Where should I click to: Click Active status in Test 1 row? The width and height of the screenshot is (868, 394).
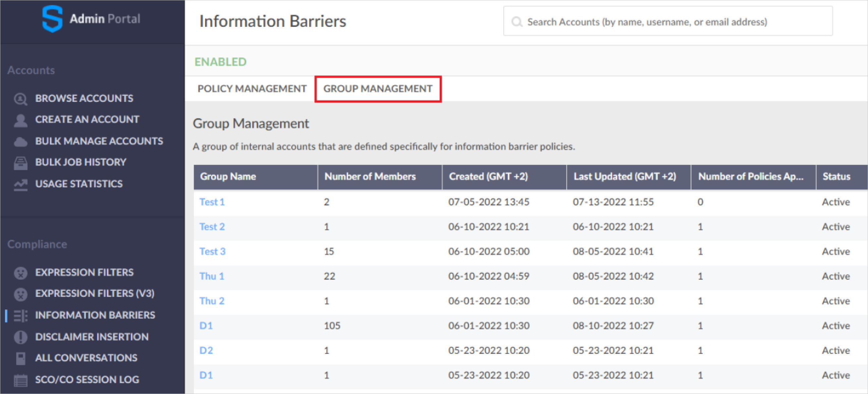[836, 202]
